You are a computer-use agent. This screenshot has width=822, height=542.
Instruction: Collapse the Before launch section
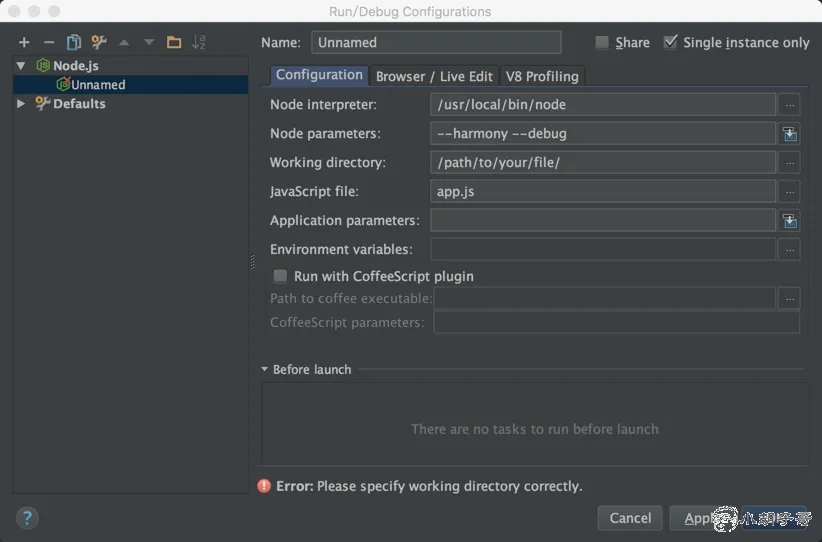tap(265, 369)
